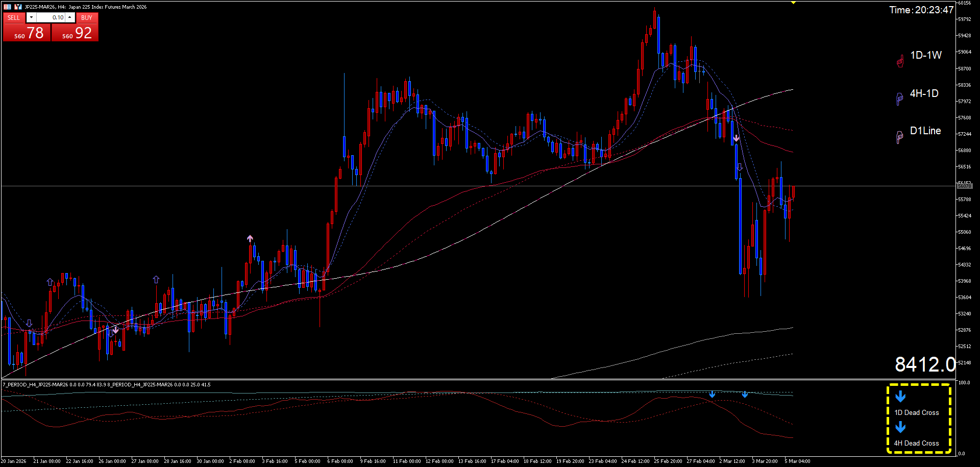Click the blue hand icon beside 4H-1D
This screenshot has width=980, height=467.
click(x=899, y=99)
